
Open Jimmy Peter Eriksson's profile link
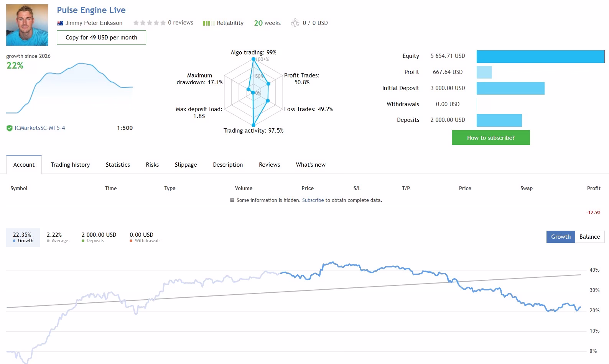(94, 23)
